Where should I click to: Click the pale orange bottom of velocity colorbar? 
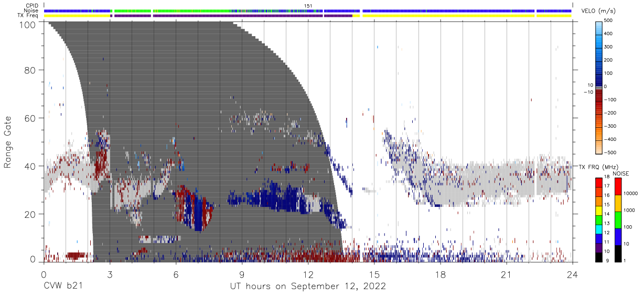pos(600,147)
